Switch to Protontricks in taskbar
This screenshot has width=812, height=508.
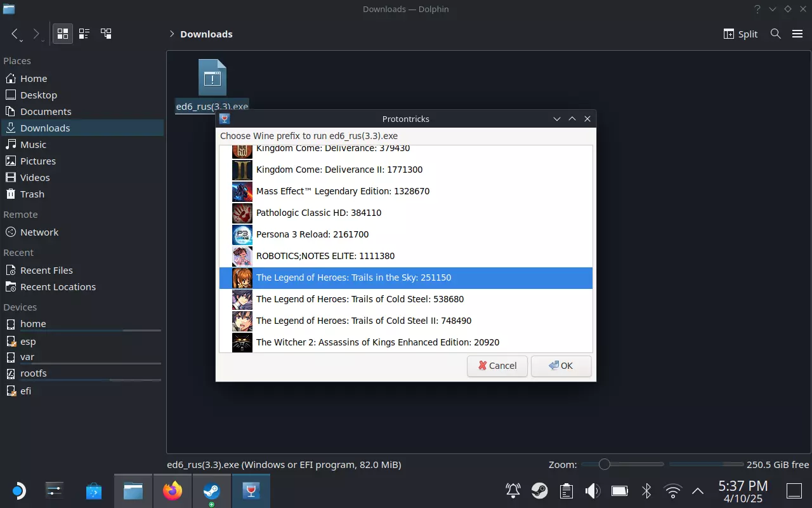click(x=251, y=490)
